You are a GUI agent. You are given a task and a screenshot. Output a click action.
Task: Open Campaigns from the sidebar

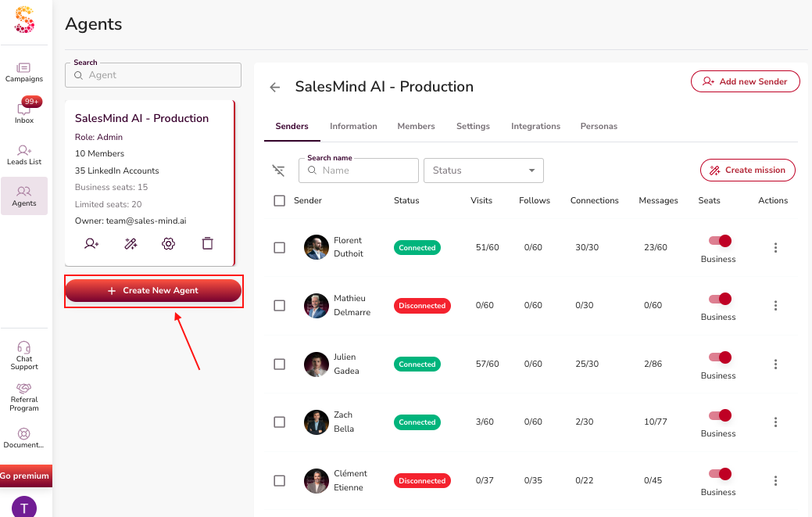(x=24, y=72)
